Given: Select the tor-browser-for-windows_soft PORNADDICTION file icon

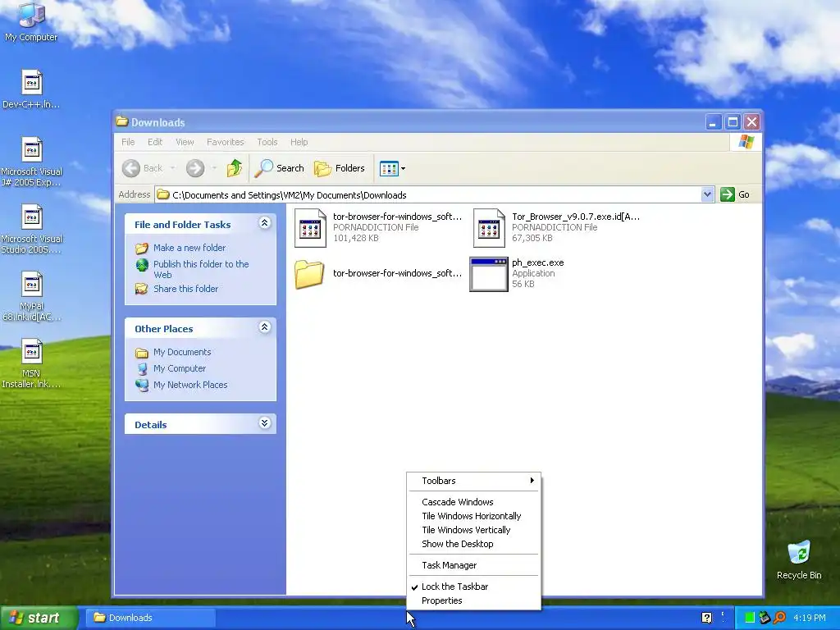Looking at the screenshot, I should (310, 228).
